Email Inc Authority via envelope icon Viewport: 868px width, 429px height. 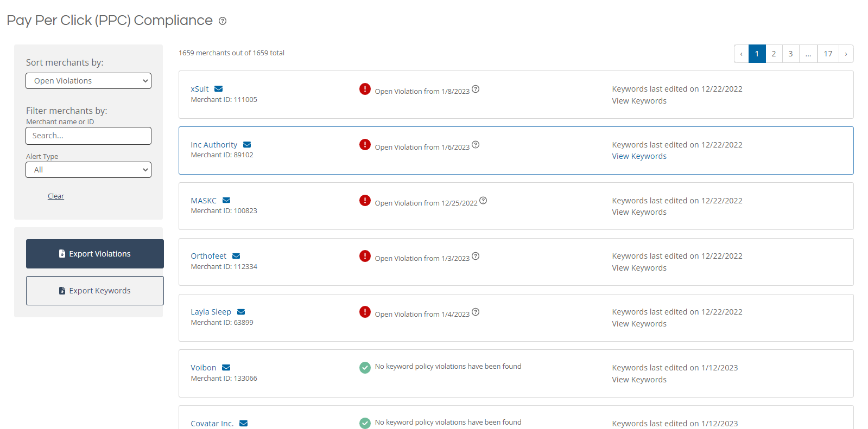tap(247, 145)
